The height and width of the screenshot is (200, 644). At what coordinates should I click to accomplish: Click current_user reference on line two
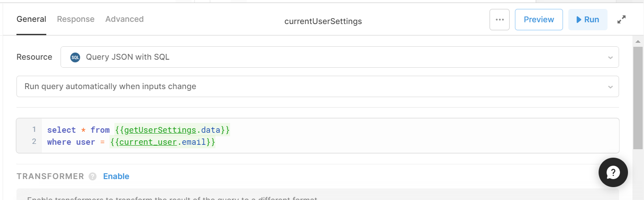click(x=148, y=142)
